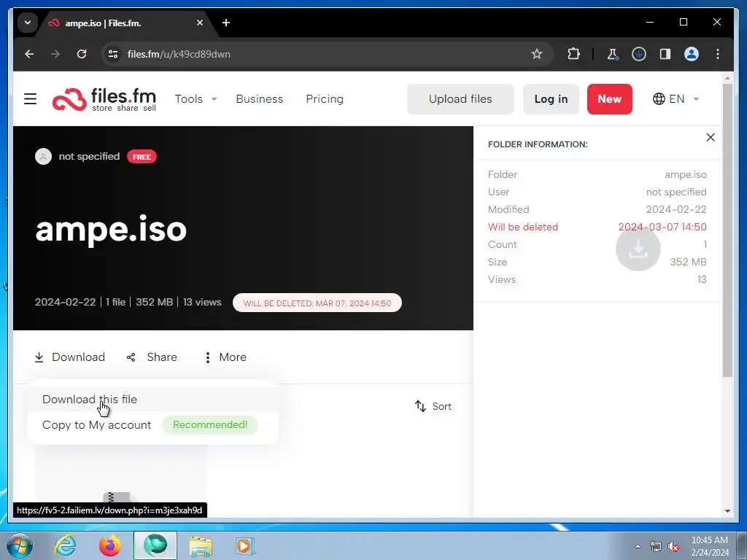The width and height of the screenshot is (747, 560).
Task: Launch Firefox from the taskbar
Action: [x=110, y=545]
